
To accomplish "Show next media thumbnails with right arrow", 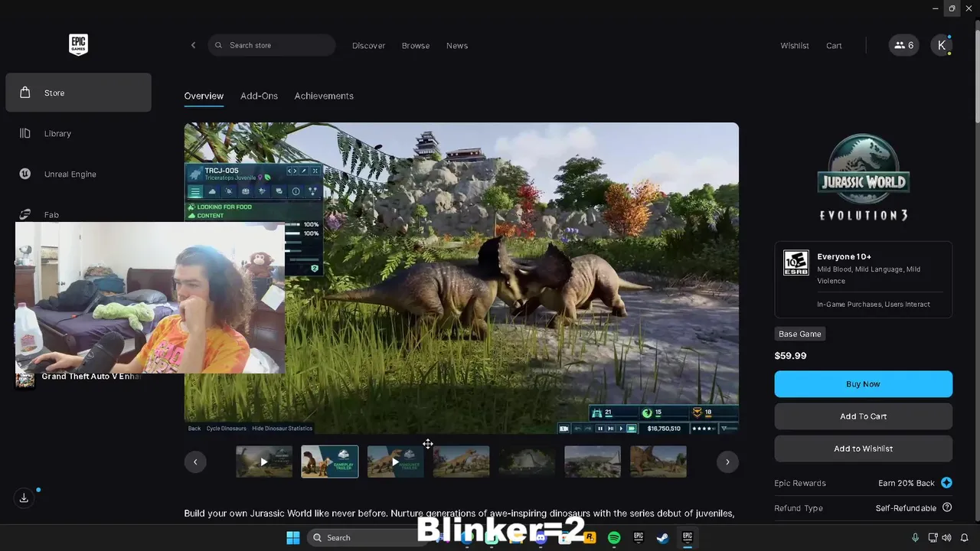I will pos(727,461).
